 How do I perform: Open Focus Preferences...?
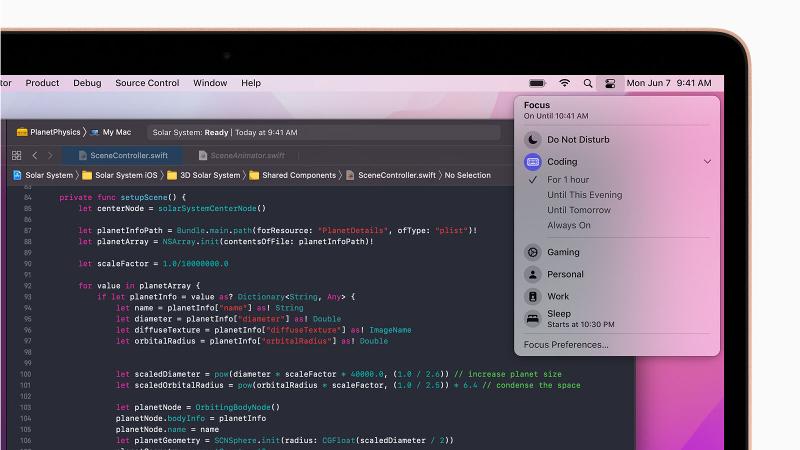(566, 345)
